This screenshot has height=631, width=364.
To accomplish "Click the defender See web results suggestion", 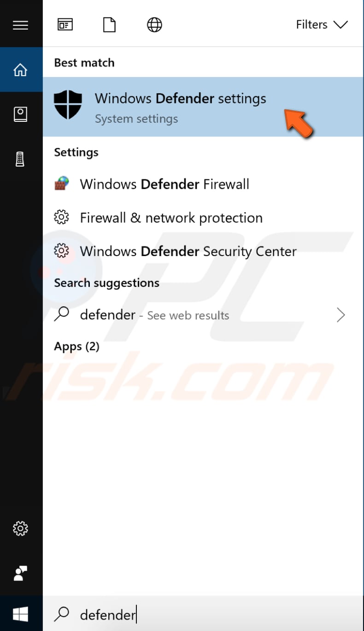I will click(154, 315).
